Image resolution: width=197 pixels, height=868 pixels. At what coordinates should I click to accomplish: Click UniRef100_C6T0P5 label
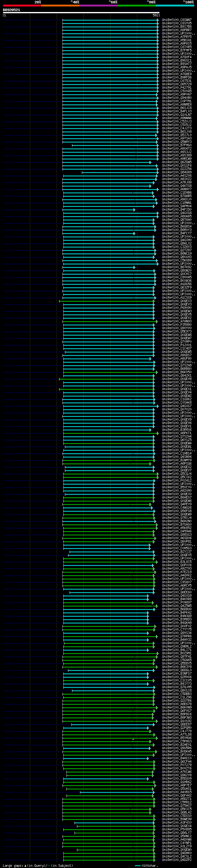[176, 47]
